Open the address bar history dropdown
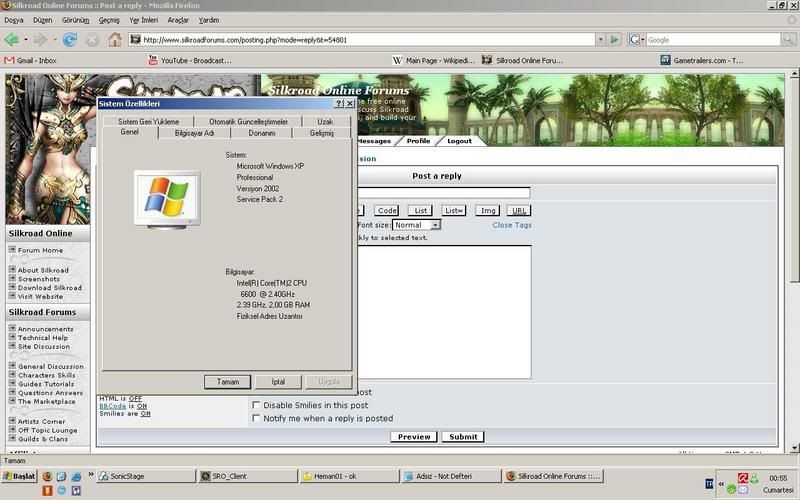This screenshot has width=800, height=500. pos(601,39)
